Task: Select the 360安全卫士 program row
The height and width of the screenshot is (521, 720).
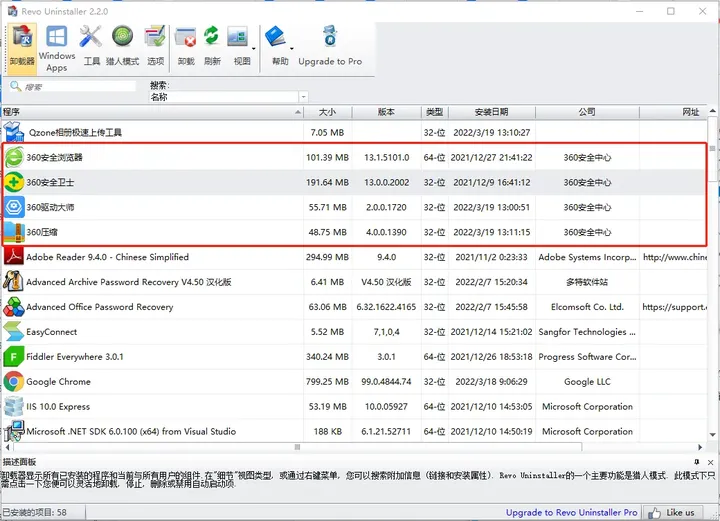Action: pyautogui.click(x=354, y=182)
